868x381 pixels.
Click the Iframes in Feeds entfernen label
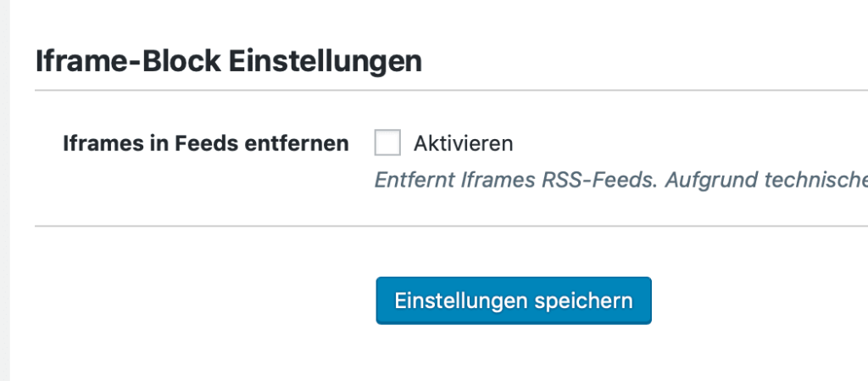pyautogui.click(x=206, y=143)
